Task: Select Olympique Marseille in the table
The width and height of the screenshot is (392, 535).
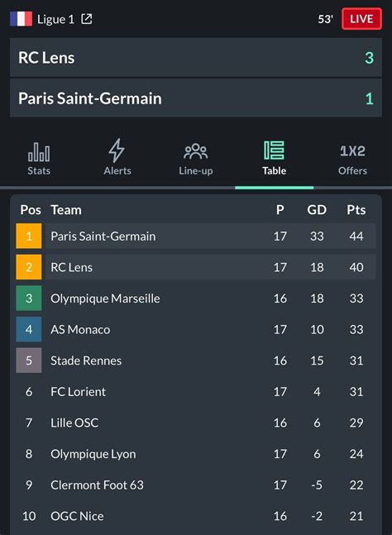Action: pos(105,299)
